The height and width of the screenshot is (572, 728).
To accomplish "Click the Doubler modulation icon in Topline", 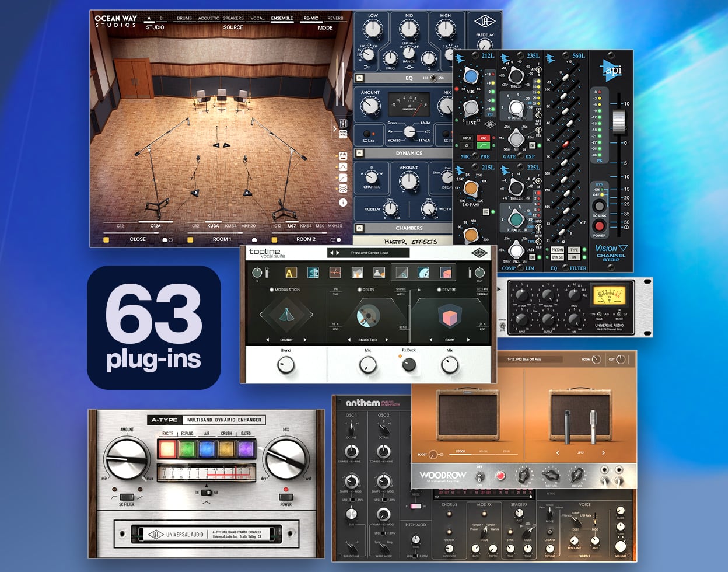I will (x=288, y=317).
